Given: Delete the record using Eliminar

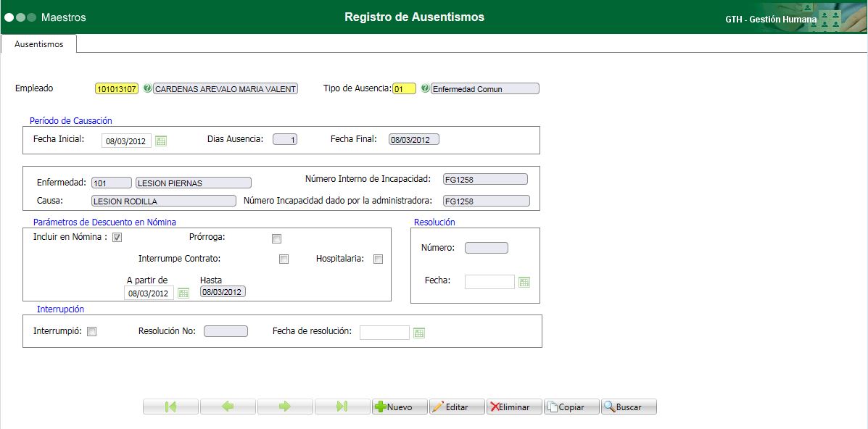Looking at the screenshot, I should [x=513, y=407].
